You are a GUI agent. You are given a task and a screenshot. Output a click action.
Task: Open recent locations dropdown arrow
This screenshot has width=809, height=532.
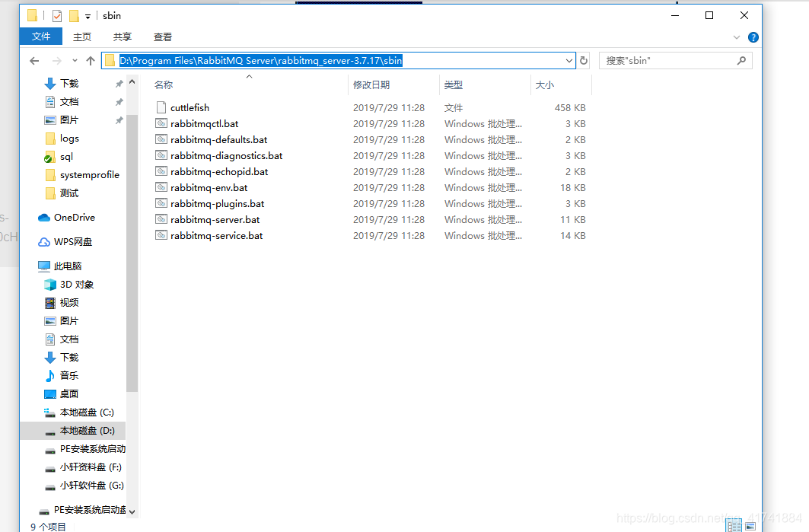[x=75, y=61]
